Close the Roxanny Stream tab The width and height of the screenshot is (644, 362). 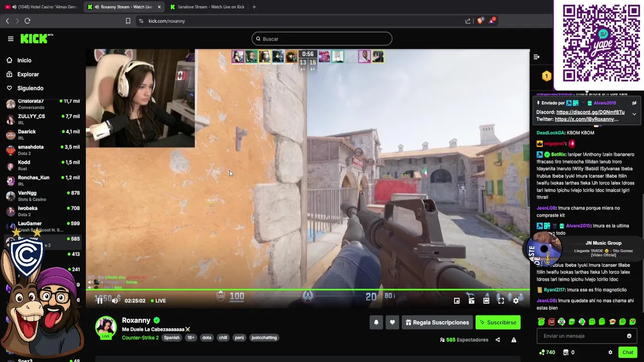click(x=159, y=7)
